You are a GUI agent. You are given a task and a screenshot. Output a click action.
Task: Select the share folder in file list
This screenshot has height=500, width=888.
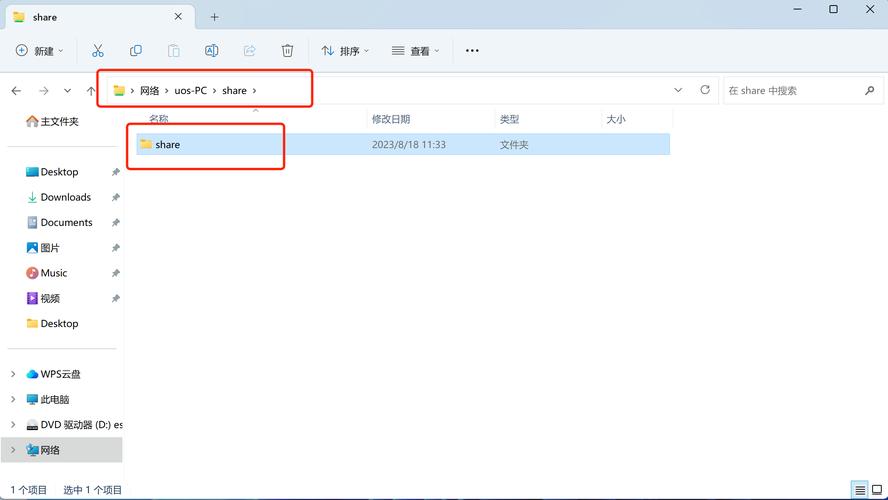coord(403,144)
